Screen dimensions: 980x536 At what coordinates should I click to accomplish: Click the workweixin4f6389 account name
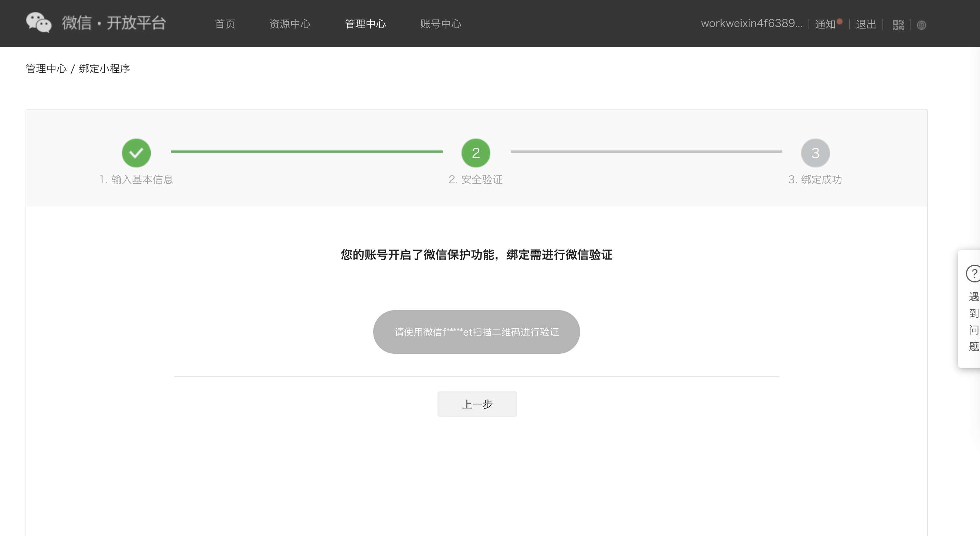(x=751, y=24)
